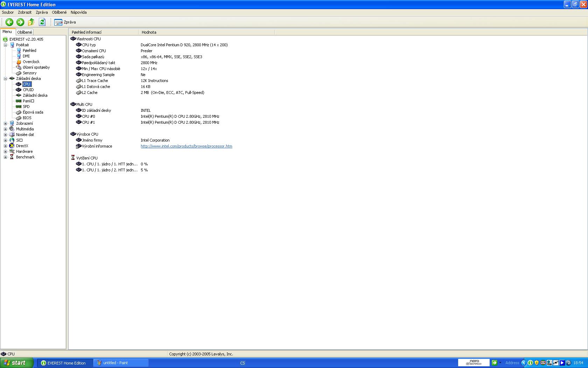Expand the Sí network tree node

coord(5,140)
